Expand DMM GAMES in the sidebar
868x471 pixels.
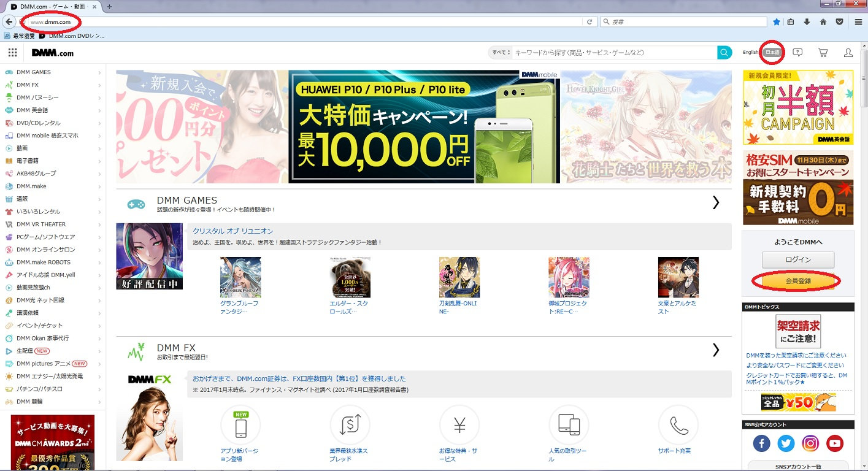click(x=99, y=72)
